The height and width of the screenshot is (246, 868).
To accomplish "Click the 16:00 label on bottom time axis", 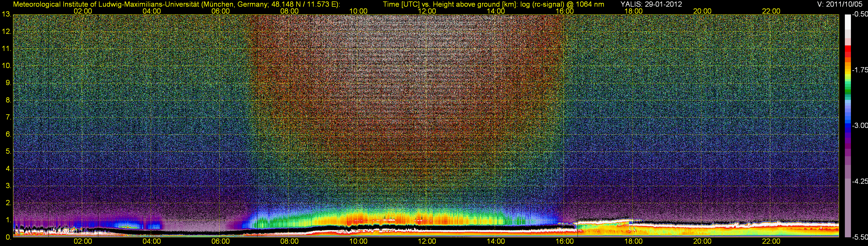I will click(565, 242).
